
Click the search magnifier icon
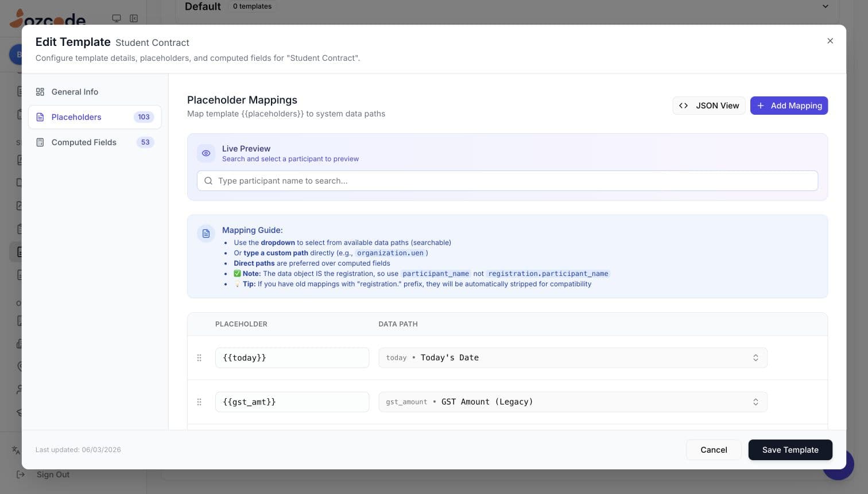tap(208, 181)
